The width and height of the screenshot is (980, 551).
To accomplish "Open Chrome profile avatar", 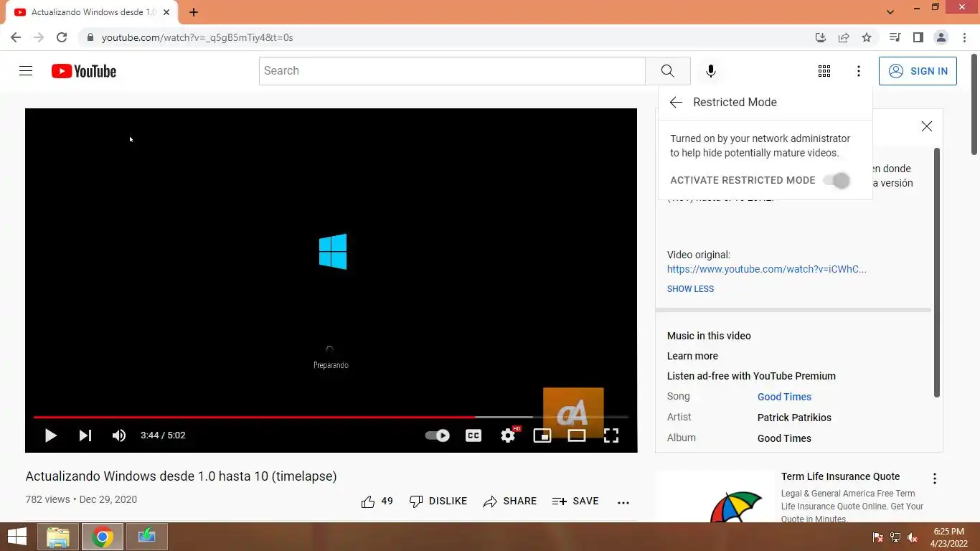I will [941, 37].
